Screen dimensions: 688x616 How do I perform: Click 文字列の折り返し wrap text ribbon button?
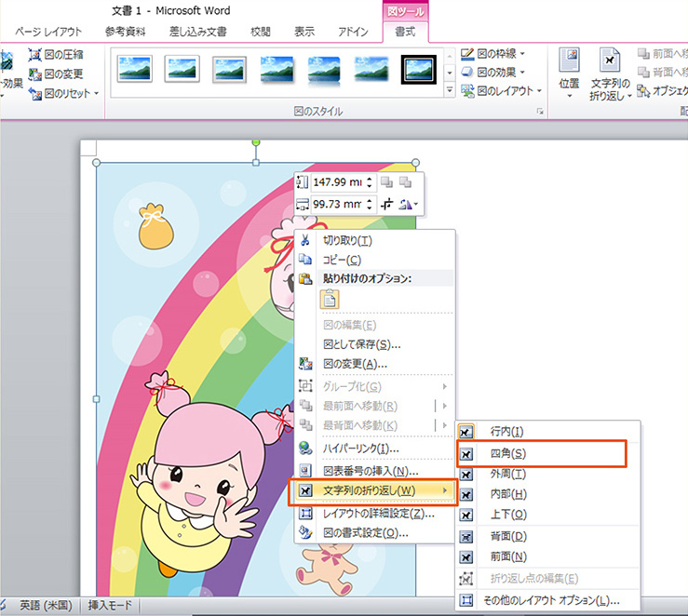coord(610,74)
